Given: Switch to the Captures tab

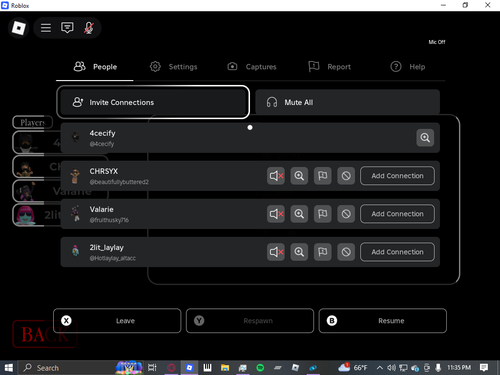Looking at the screenshot, I should (252, 67).
